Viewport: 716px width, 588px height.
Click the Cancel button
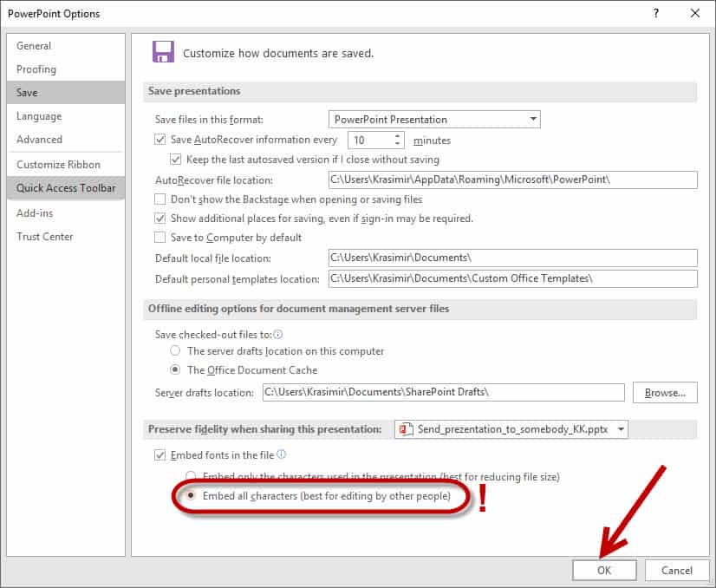677,570
